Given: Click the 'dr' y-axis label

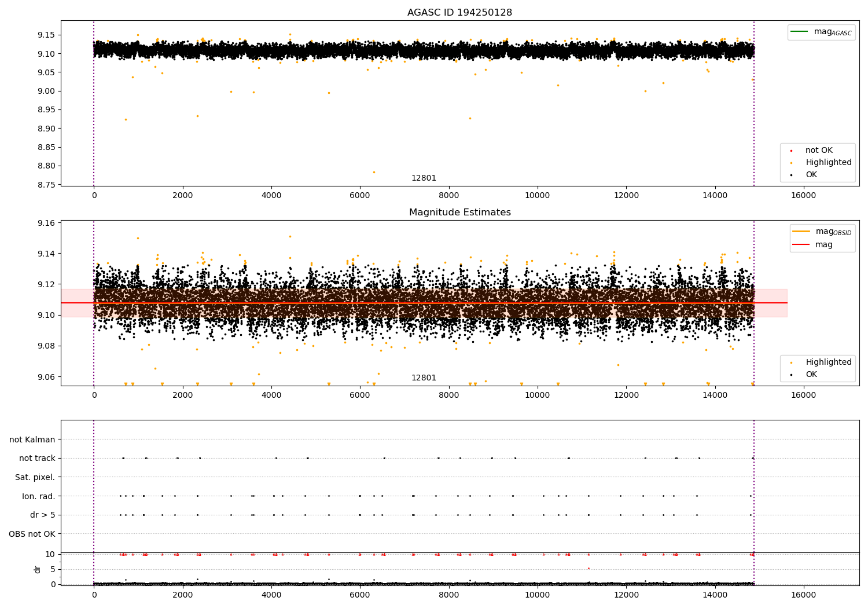Looking at the screenshot, I should tap(38, 569).
